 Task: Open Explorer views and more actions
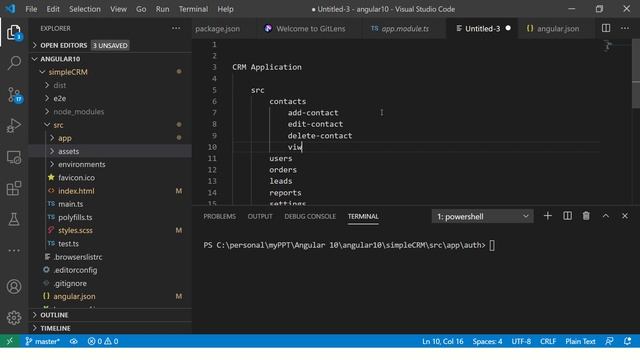(176, 28)
